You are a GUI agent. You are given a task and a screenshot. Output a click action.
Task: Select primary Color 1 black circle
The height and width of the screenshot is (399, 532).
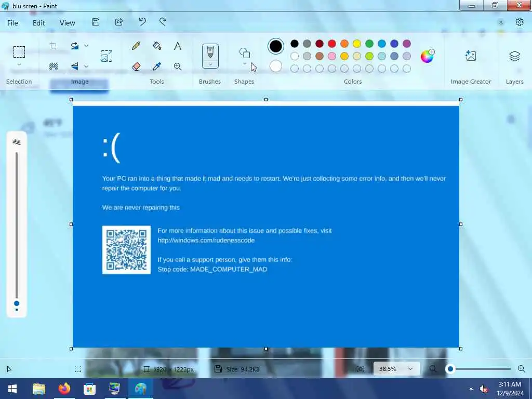point(275,46)
